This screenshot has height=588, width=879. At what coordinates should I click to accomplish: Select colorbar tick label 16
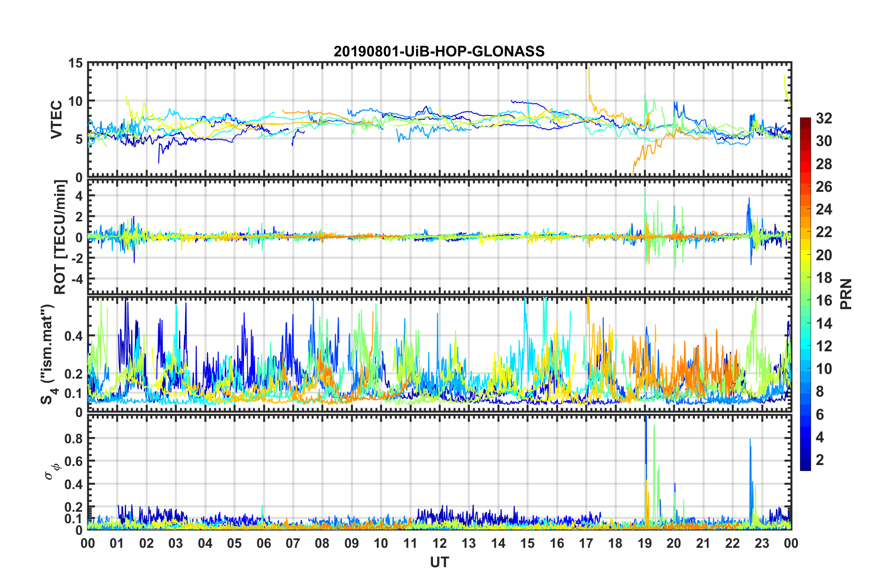point(824,300)
